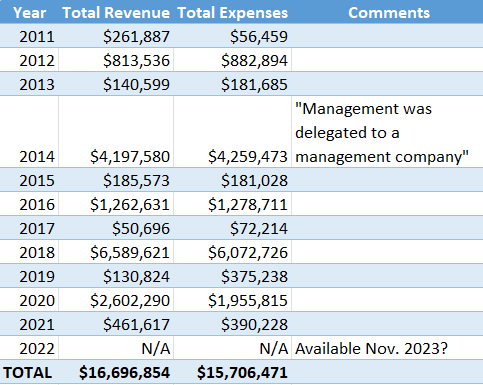Select total expenses $15,706,471

pyautogui.click(x=232, y=372)
